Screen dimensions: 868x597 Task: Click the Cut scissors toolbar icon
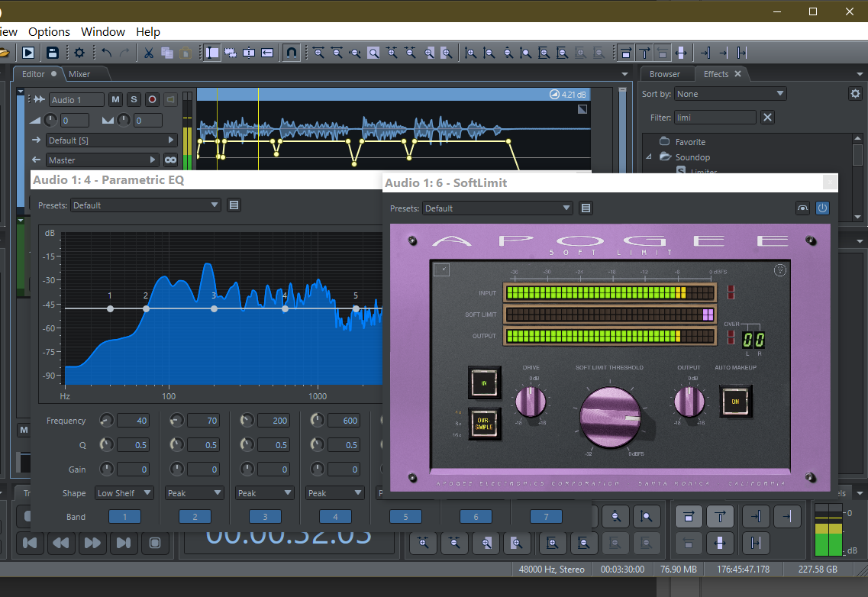point(149,53)
